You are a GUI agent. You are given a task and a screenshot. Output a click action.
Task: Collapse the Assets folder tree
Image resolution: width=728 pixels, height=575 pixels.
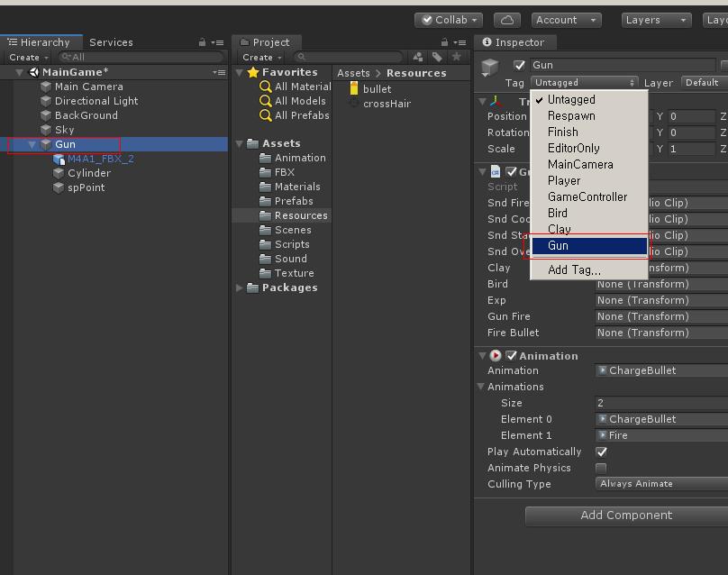(x=240, y=143)
